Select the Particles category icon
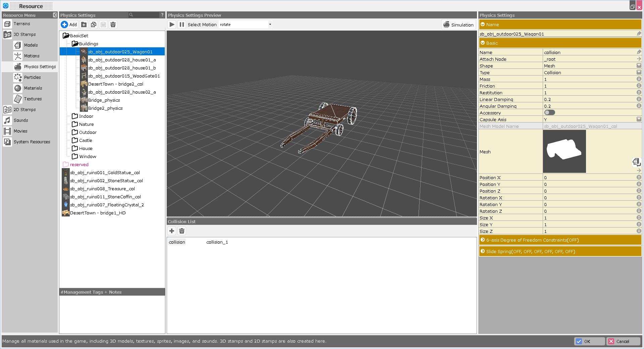Image resolution: width=644 pixels, height=349 pixels. tap(18, 77)
